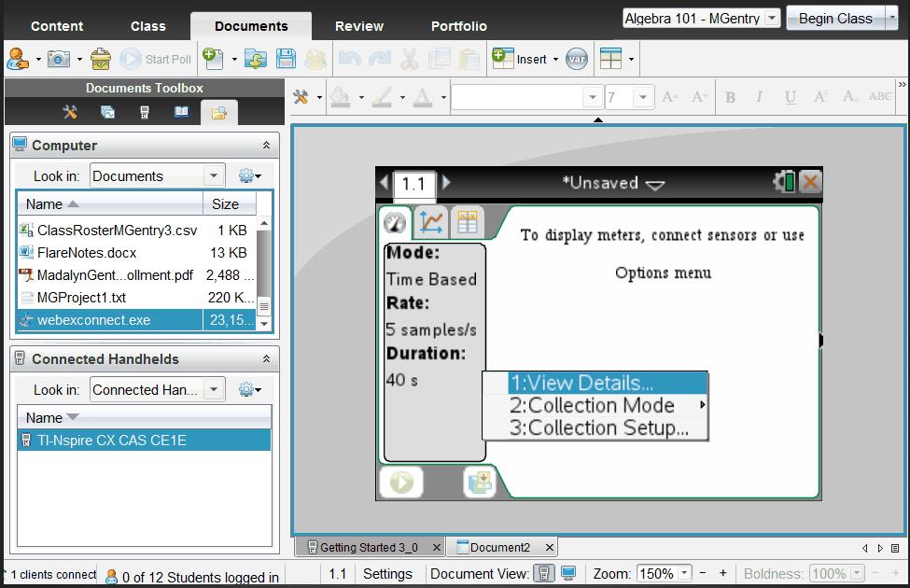The height and width of the screenshot is (588, 910).
Task: Click the open document folder icon
Action: click(x=256, y=59)
